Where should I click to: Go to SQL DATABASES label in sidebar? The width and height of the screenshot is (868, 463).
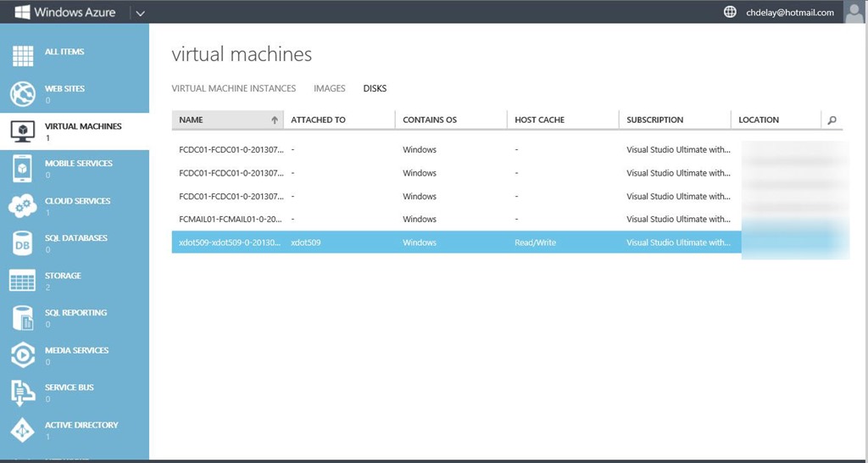tap(76, 238)
